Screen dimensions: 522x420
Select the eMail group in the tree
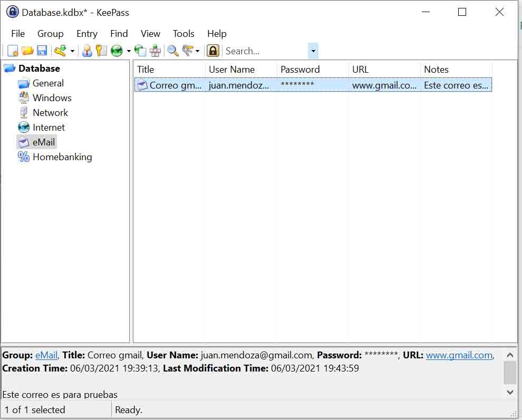[x=43, y=142]
